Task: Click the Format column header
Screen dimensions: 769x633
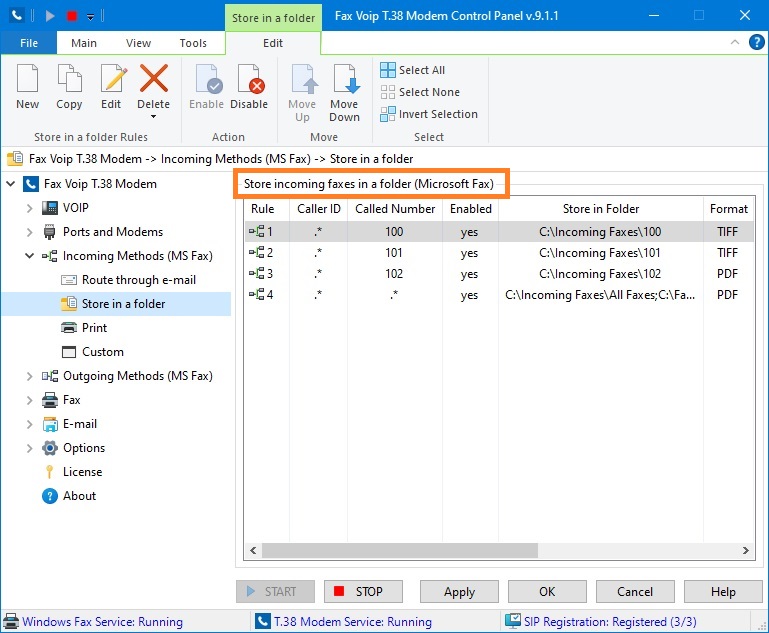Action: pyautogui.click(x=728, y=209)
